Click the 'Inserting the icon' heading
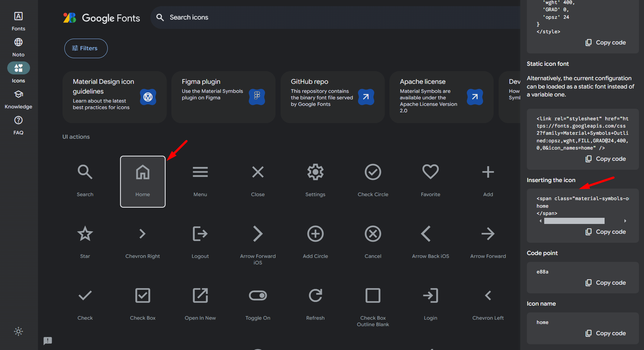644x350 pixels. [x=551, y=180]
